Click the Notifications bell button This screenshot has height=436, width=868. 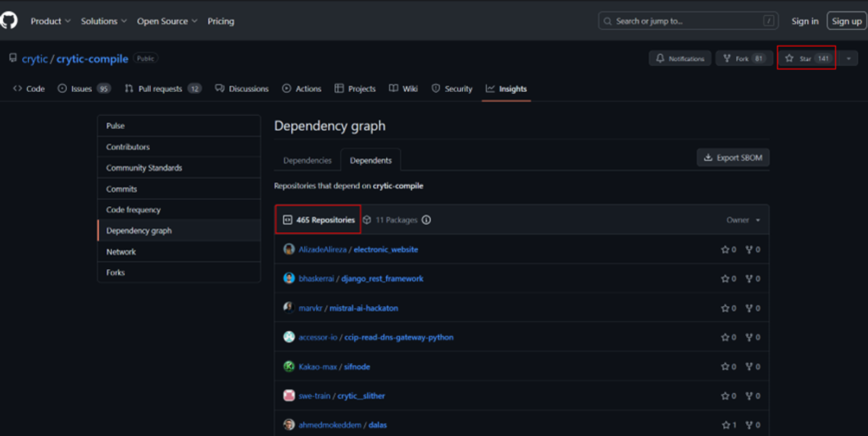pos(680,58)
